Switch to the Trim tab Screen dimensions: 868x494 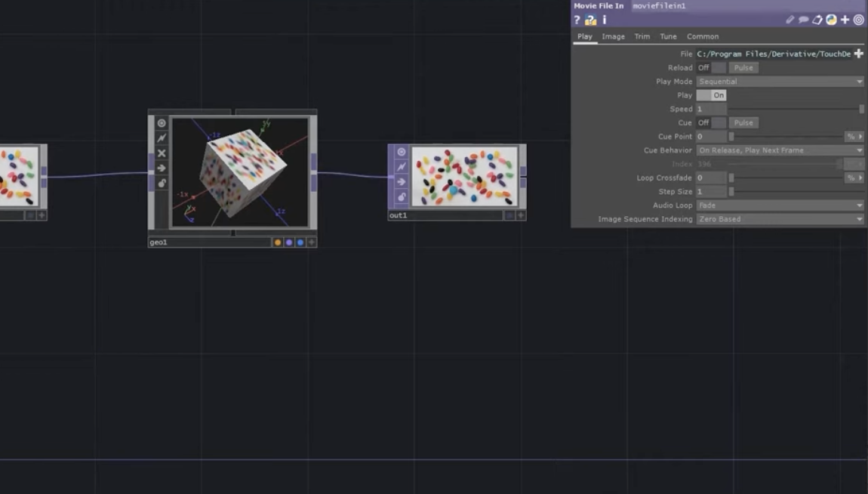click(642, 36)
